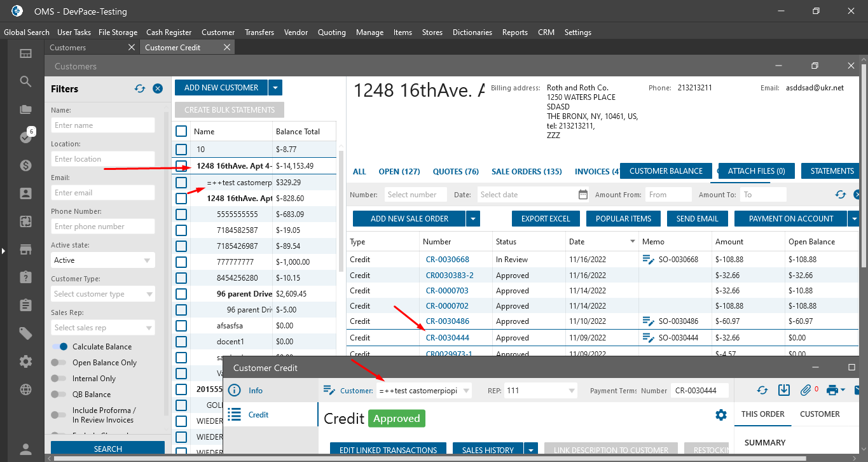Open the Credit settings gear icon
The width and height of the screenshot is (868, 462).
pyautogui.click(x=720, y=415)
